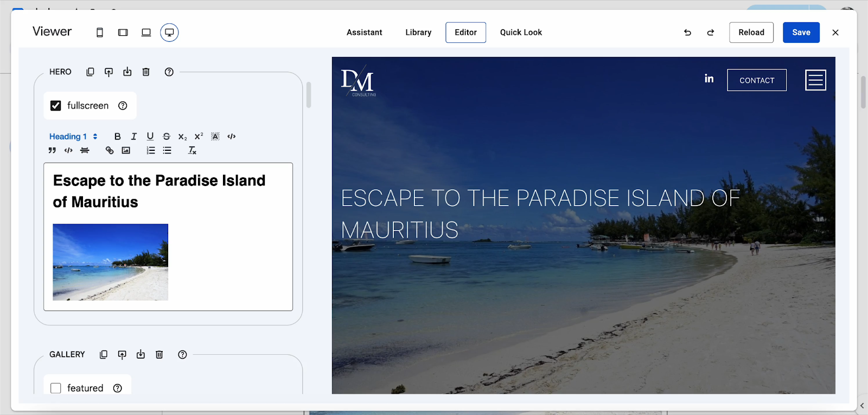Undo the last edit
The image size is (868, 415).
tap(688, 33)
